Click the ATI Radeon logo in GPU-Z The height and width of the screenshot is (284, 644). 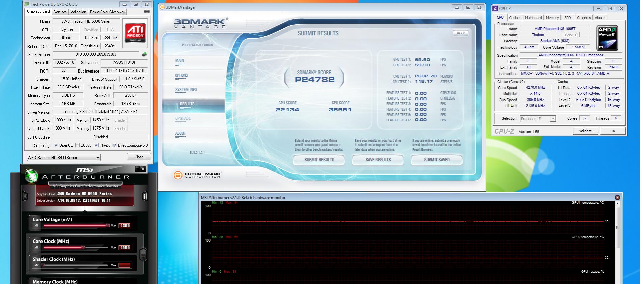click(136, 33)
